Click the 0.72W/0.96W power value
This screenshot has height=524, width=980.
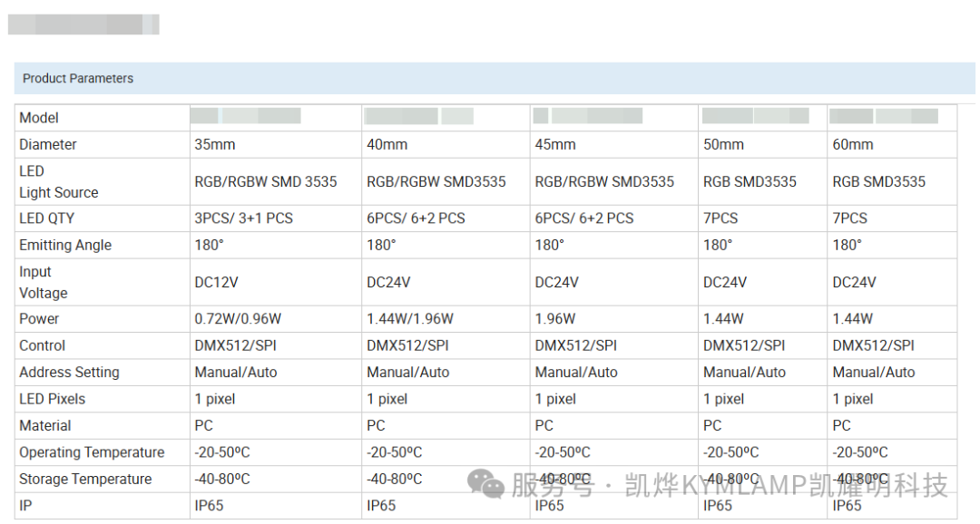pos(238,319)
